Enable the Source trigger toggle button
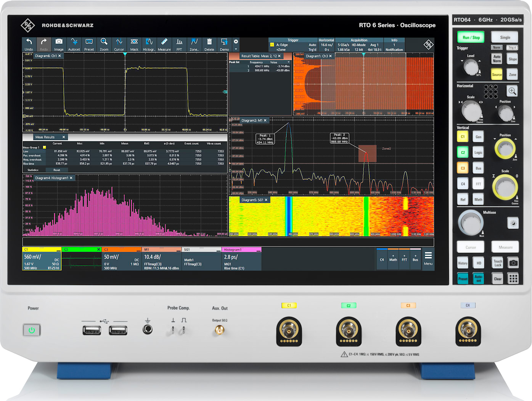Viewport: 532px width, 401px height. click(x=497, y=74)
